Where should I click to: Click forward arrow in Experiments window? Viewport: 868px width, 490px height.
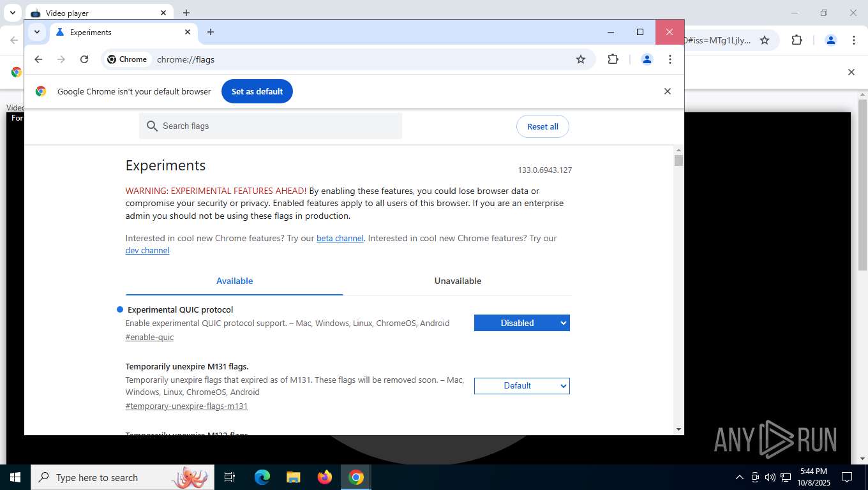pos(61,59)
